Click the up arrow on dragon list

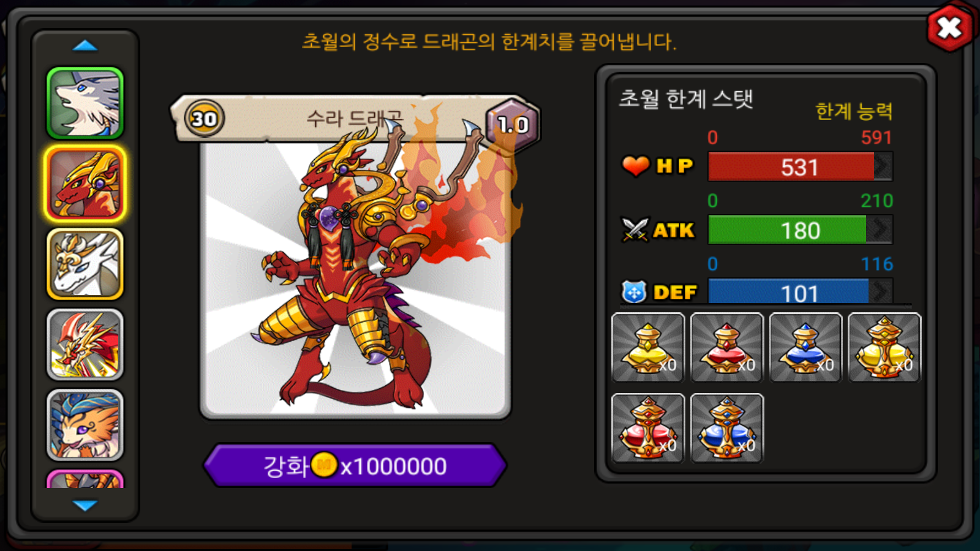click(85, 46)
